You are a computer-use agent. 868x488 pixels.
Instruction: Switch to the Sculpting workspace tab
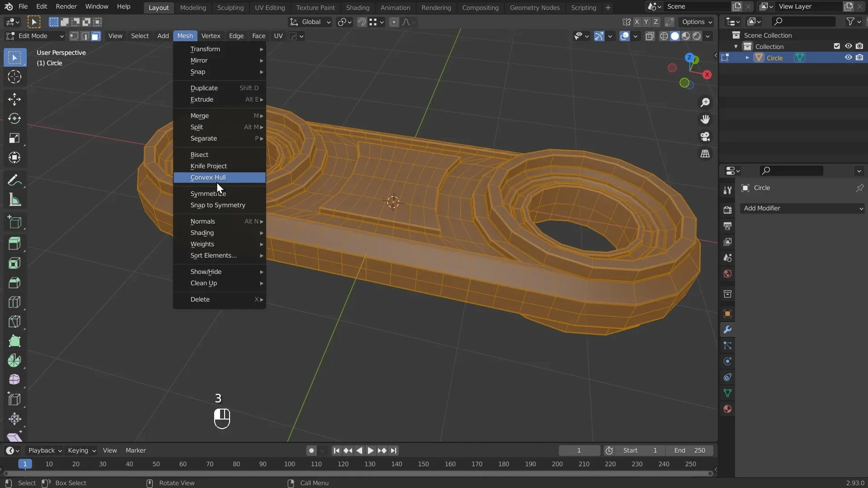pos(230,8)
